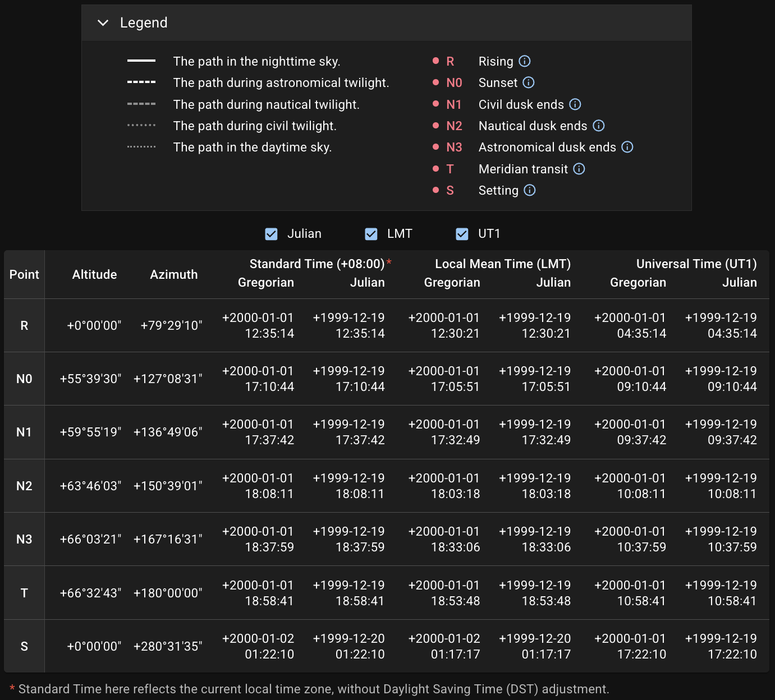Show info for Astronomical dusk ends
The height and width of the screenshot is (700, 775).
(x=627, y=147)
